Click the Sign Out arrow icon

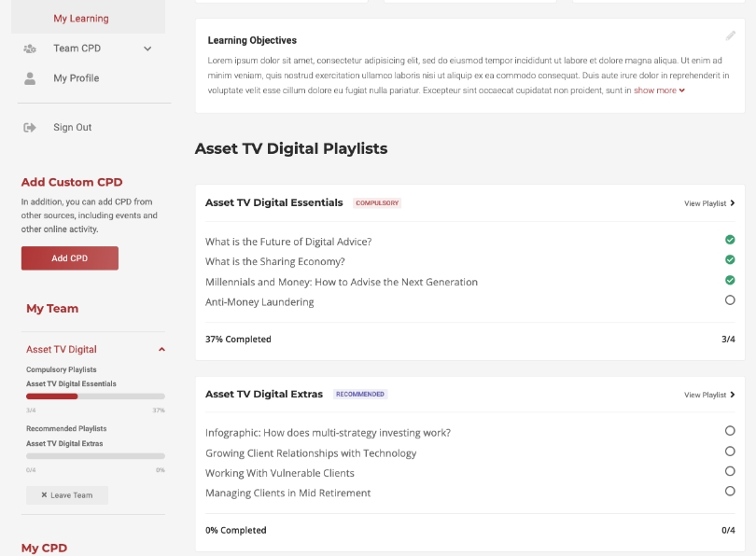pyautogui.click(x=30, y=127)
